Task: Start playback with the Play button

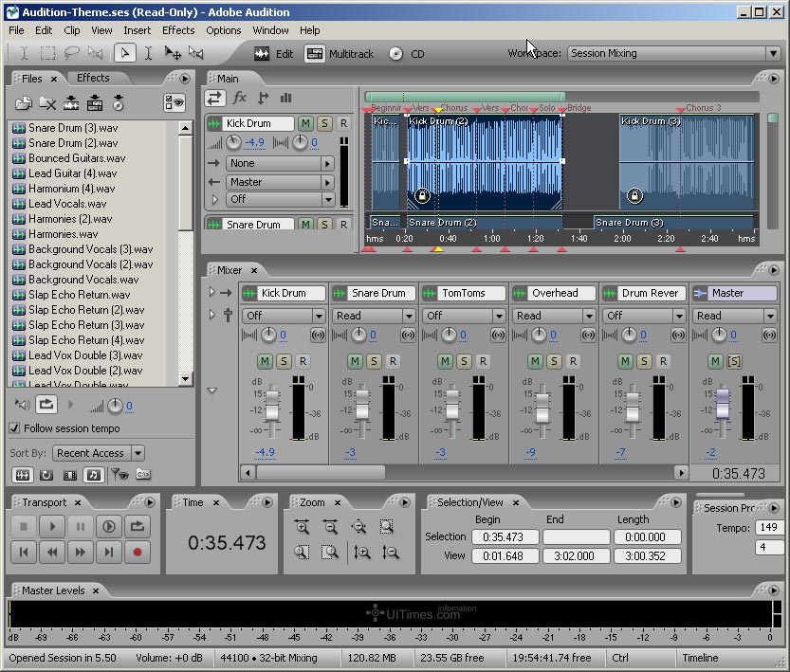Action: 52,527
